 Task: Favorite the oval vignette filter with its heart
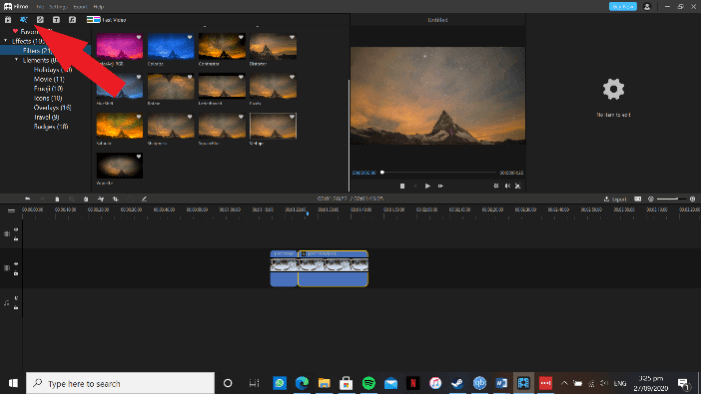[139, 157]
